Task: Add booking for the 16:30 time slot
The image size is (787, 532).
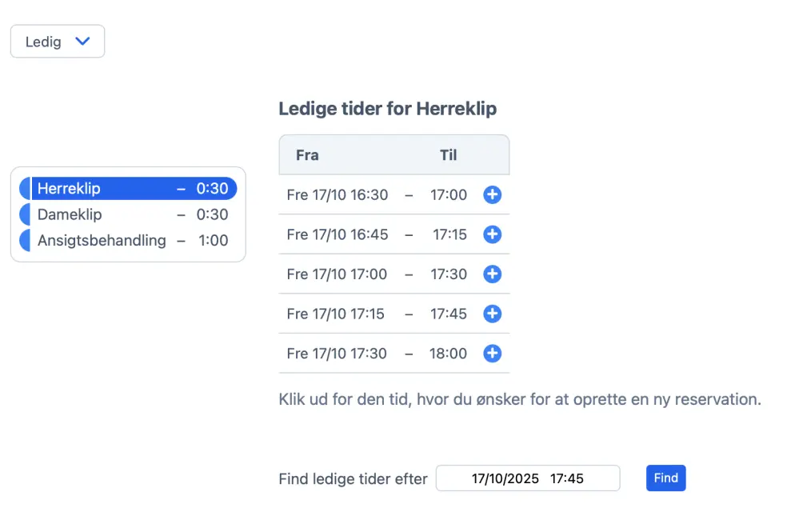Action: pyautogui.click(x=492, y=194)
